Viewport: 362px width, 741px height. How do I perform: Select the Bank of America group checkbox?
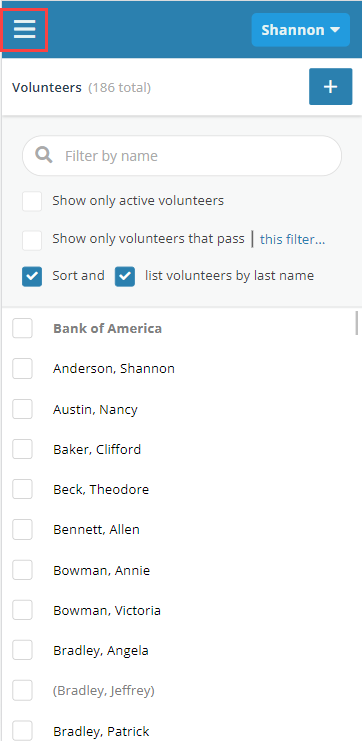(22, 328)
